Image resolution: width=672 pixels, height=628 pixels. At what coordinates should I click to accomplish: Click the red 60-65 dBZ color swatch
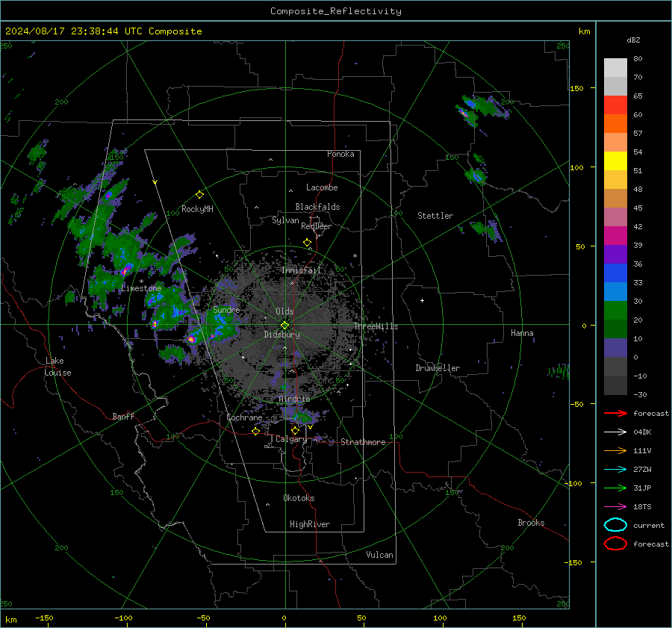pos(615,105)
